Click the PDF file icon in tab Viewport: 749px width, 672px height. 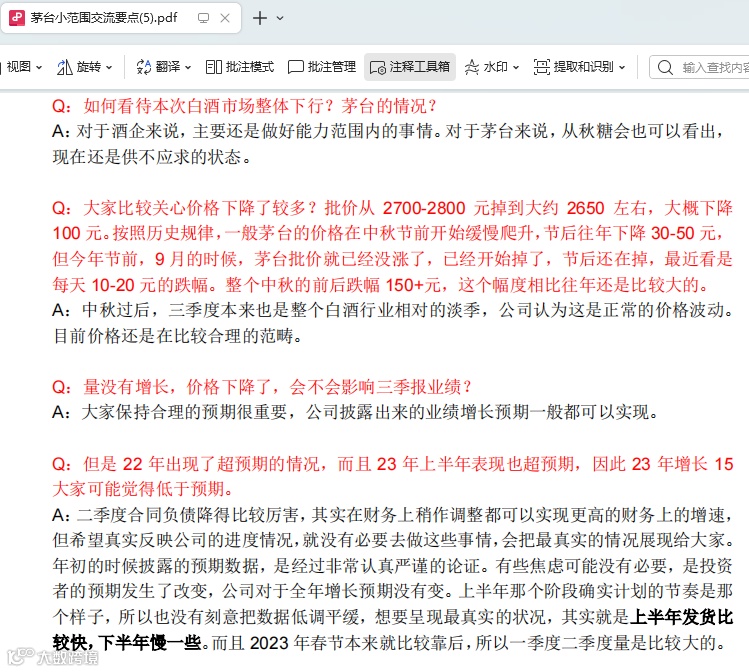click(17, 18)
